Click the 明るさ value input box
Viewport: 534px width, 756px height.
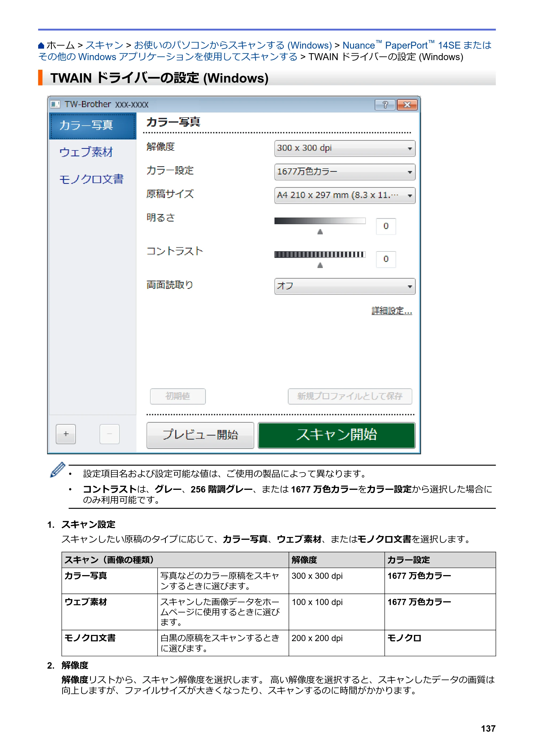386,226
